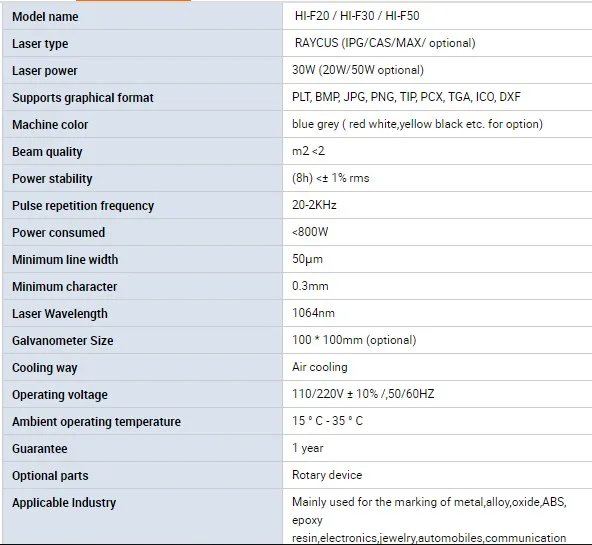Viewport: 592px width, 545px height.
Task: Click the 'Power stability' label
Action: coord(52,179)
